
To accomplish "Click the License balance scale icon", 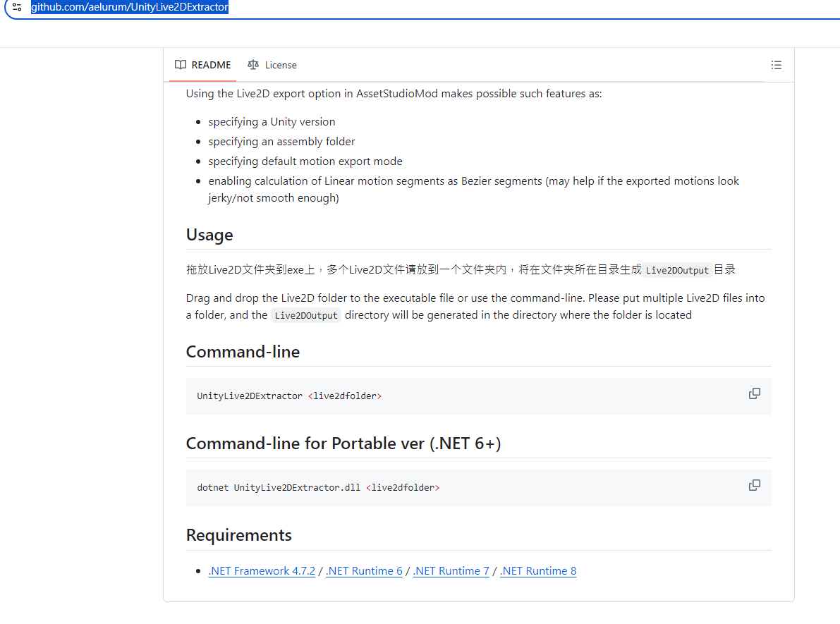I will click(253, 65).
